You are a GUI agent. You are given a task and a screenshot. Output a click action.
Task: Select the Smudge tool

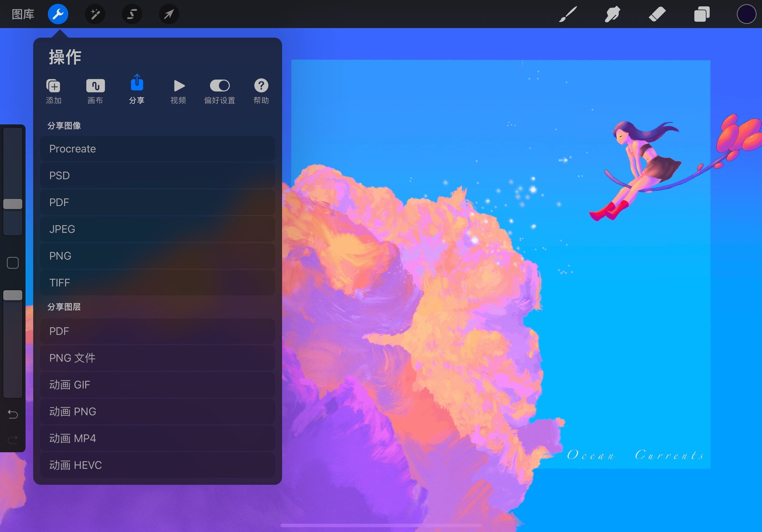coord(612,14)
